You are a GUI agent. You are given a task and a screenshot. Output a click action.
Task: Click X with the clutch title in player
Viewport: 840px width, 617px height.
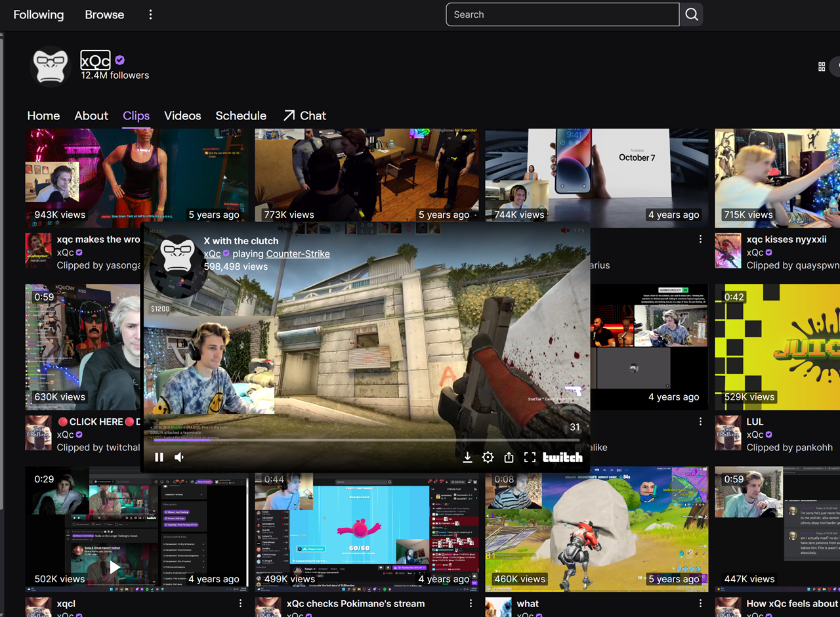point(241,241)
